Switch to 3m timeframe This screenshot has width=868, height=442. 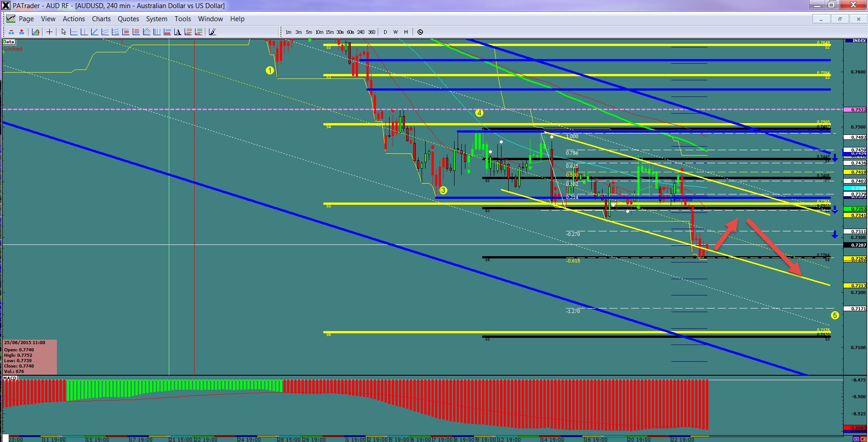[298, 32]
